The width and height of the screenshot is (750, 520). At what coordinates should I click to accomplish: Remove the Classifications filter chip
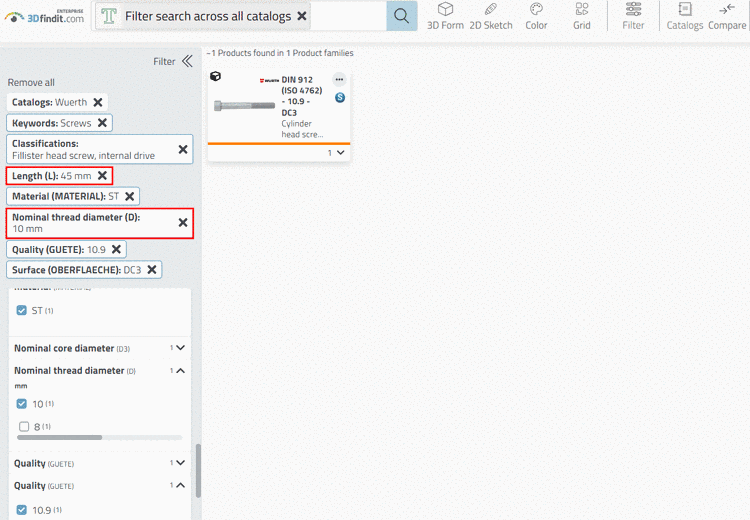[x=183, y=150]
